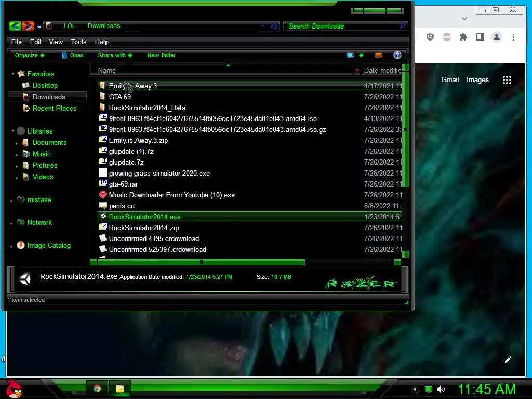Image resolution: width=532 pixels, height=399 pixels.
Task: Open the Pictures library
Action: 45,165
